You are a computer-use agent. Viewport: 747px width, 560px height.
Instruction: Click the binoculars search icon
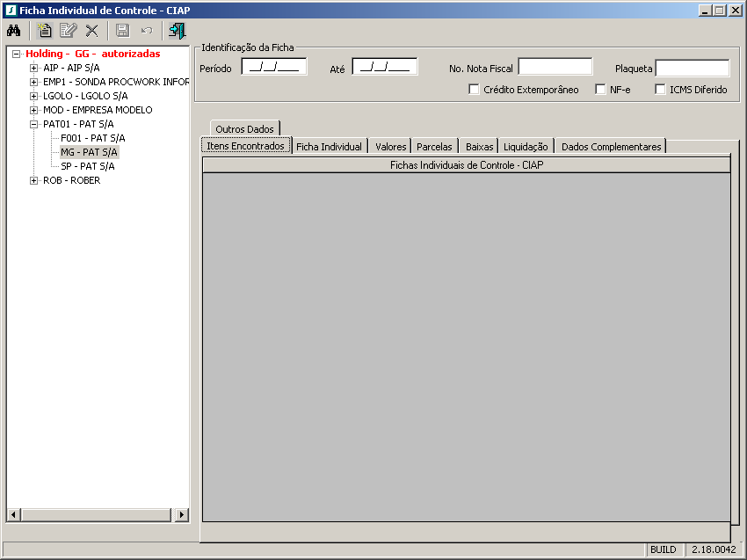pyautogui.click(x=13, y=31)
